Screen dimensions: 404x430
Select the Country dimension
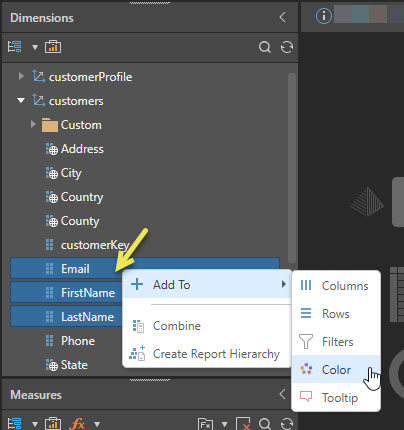point(82,197)
